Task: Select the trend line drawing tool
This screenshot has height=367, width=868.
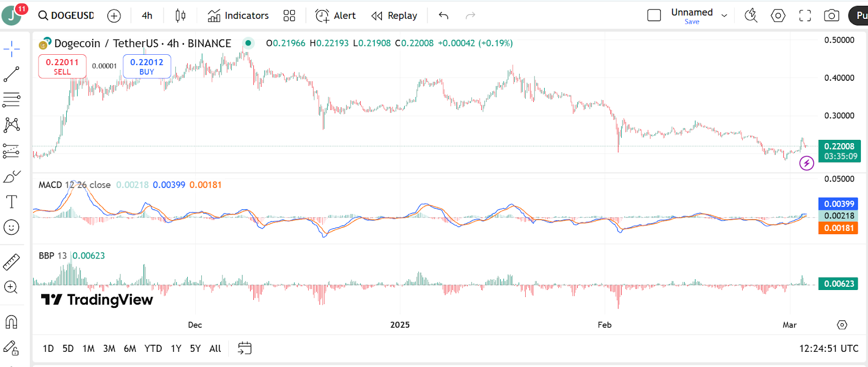Action: [x=11, y=74]
